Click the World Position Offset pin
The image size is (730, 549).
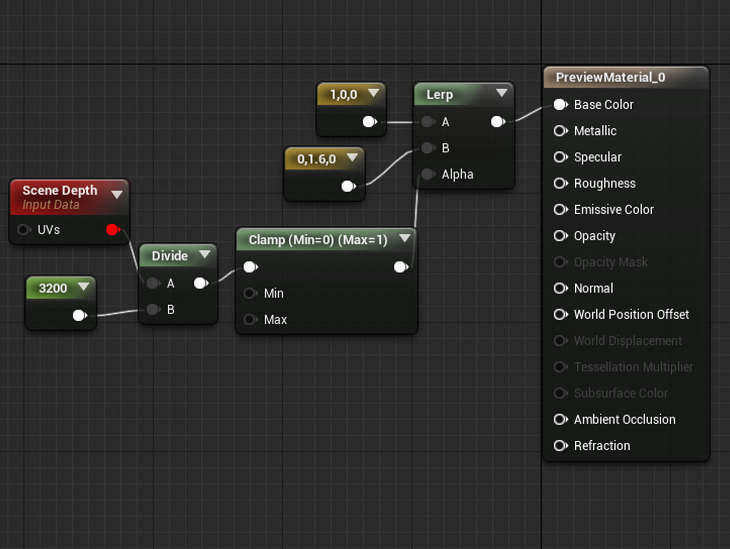click(x=560, y=315)
